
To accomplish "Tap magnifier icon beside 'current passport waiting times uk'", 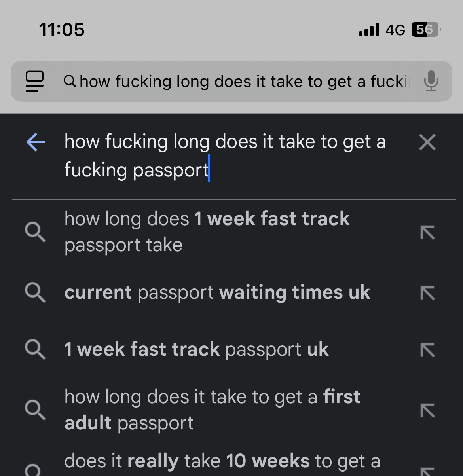I will tap(35, 293).
